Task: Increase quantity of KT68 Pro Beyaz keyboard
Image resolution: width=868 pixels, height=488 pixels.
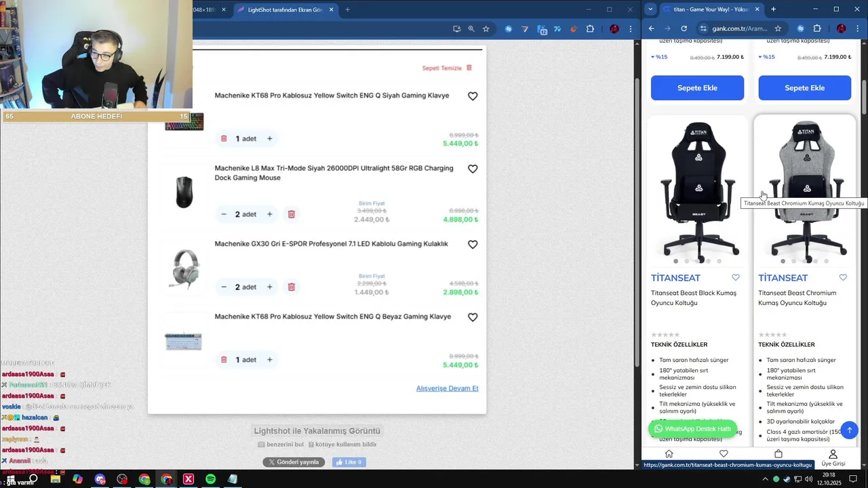Action: click(269, 359)
